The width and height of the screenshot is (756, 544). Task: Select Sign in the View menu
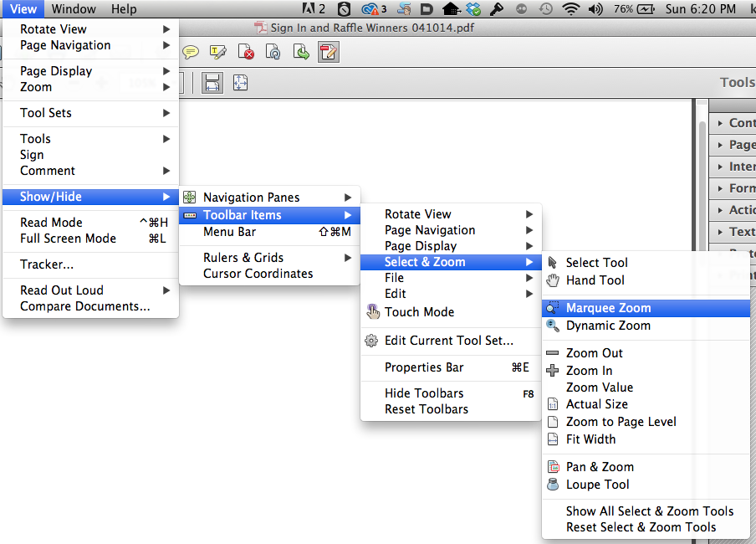pos(90,155)
